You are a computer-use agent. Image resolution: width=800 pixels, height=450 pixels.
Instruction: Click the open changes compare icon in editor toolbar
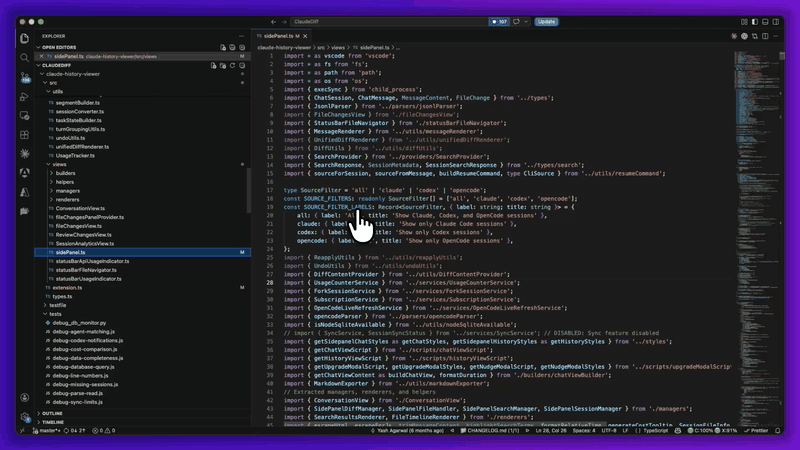pyautogui.click(x=755, y=36)
